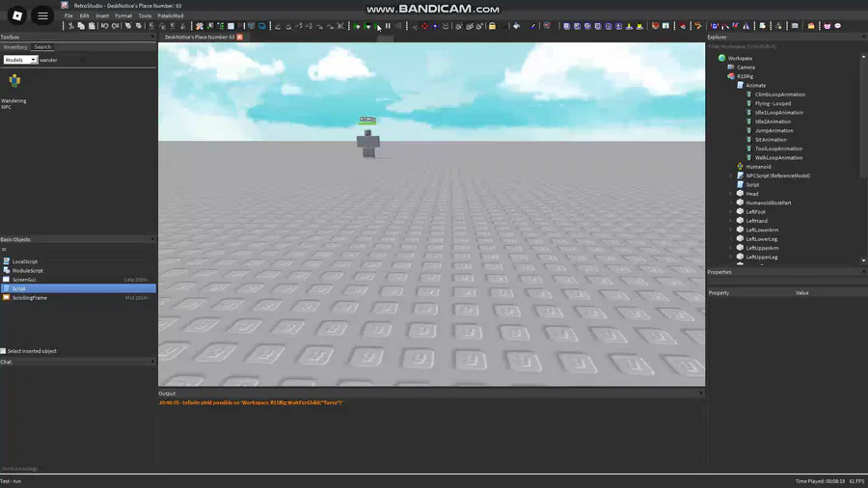Viewport: 868px width, 488px height.
Task: Expand the LeftFoot node
Action: pyautogui.click(x=731, y=212)
